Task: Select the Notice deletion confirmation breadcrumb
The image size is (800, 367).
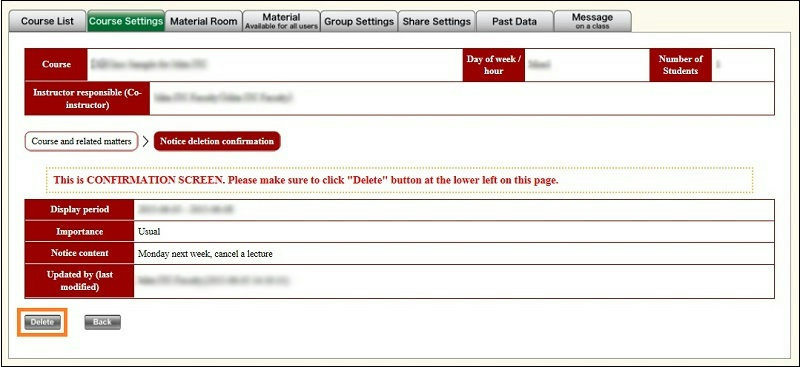Action: tap(217, 141)
